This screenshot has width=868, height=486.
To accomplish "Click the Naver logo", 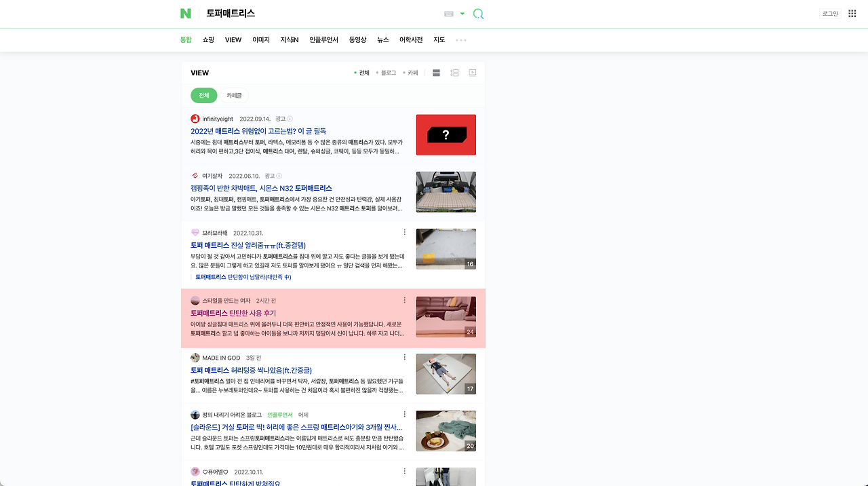I will 185,13.
